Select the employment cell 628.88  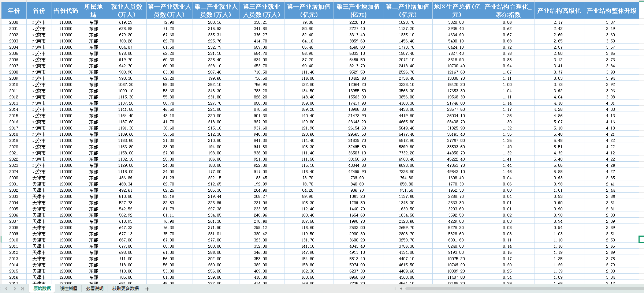(127, 29)
